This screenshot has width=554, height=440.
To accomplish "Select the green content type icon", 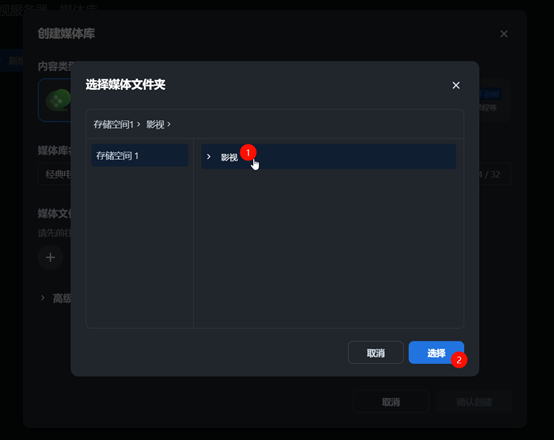I will 58,100.
